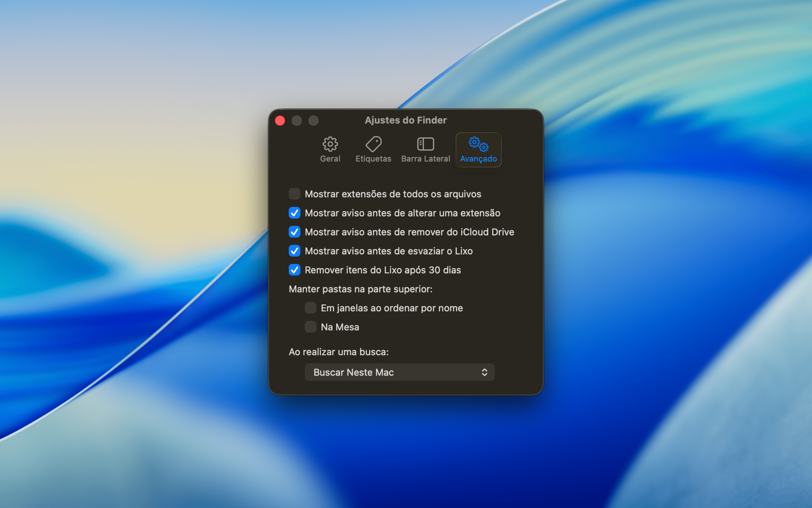
Task: Select the Barra Lateral tab
Action: [425, 150]
